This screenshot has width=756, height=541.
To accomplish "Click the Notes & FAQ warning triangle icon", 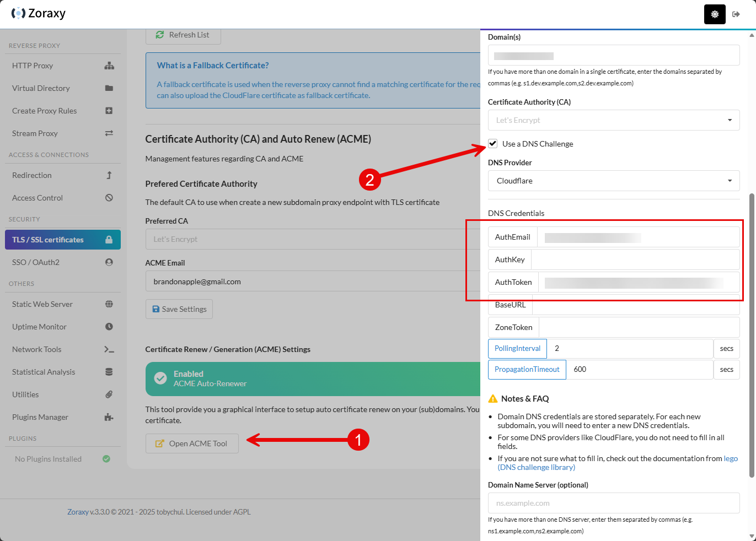I will [x=493, y=398].
